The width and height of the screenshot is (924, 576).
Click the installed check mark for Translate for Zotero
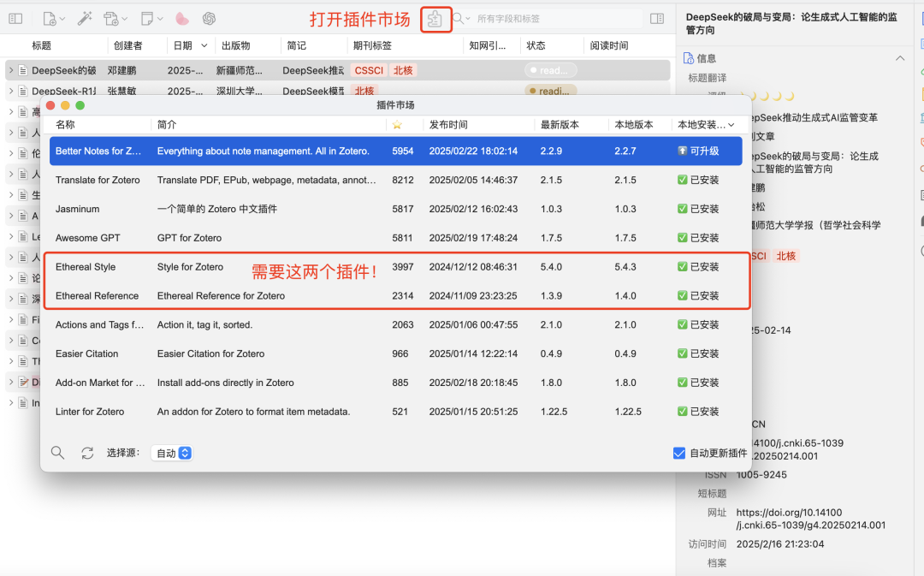683,180
